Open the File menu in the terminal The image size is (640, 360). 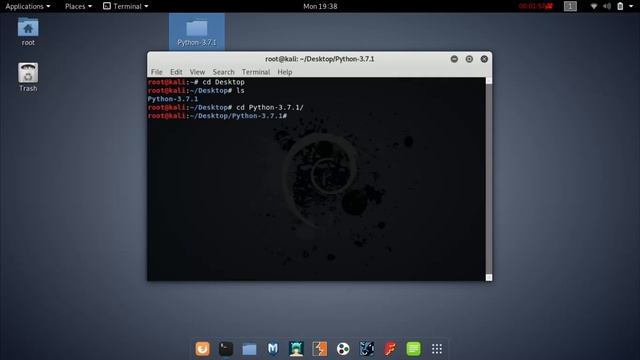(x=157, y=72)
